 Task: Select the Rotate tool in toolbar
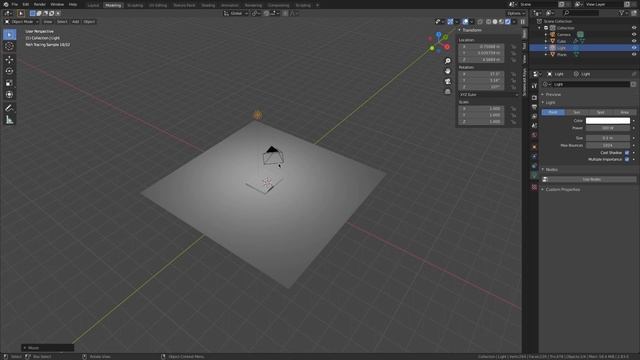(9, 71)
